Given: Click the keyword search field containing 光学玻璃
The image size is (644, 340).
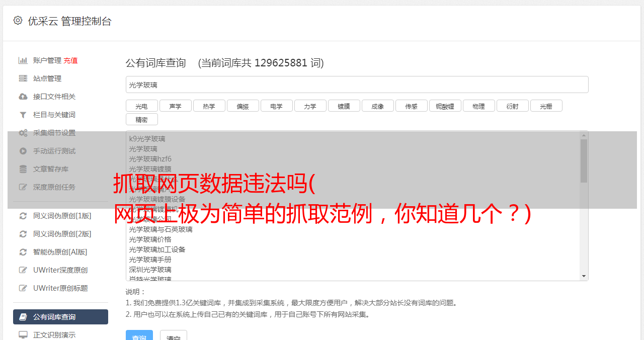Looking at the screenshot, I should tap(357, 84).
